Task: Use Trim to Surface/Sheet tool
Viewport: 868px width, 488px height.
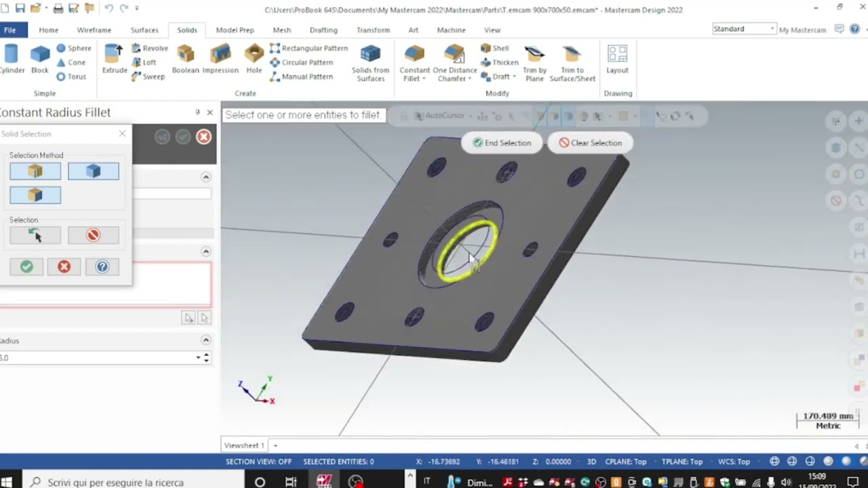Action: [572, 63]
